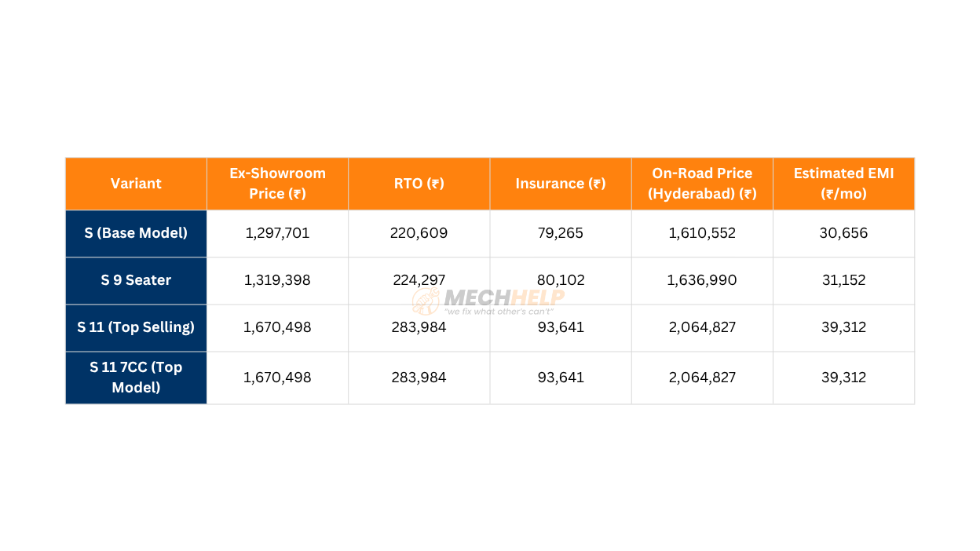Click the 1,610,552 on-road price cell
This screenshot has width=980, height=551.
(702, 233)
